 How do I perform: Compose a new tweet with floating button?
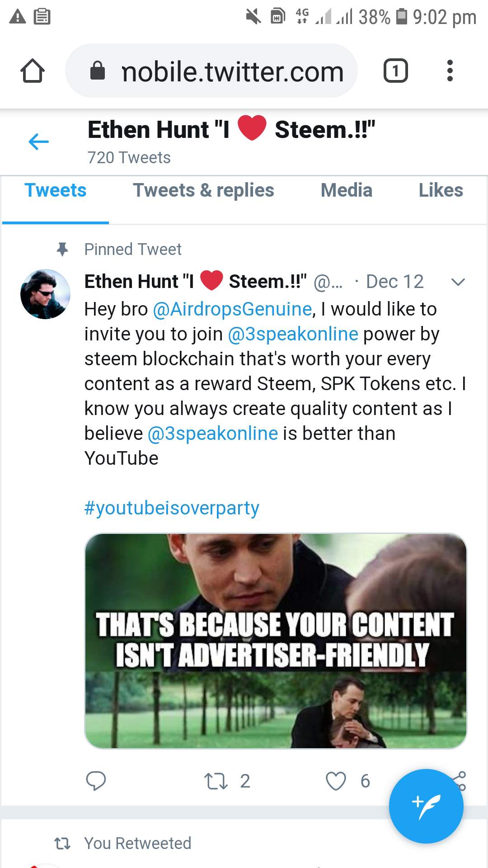point(426,806)
